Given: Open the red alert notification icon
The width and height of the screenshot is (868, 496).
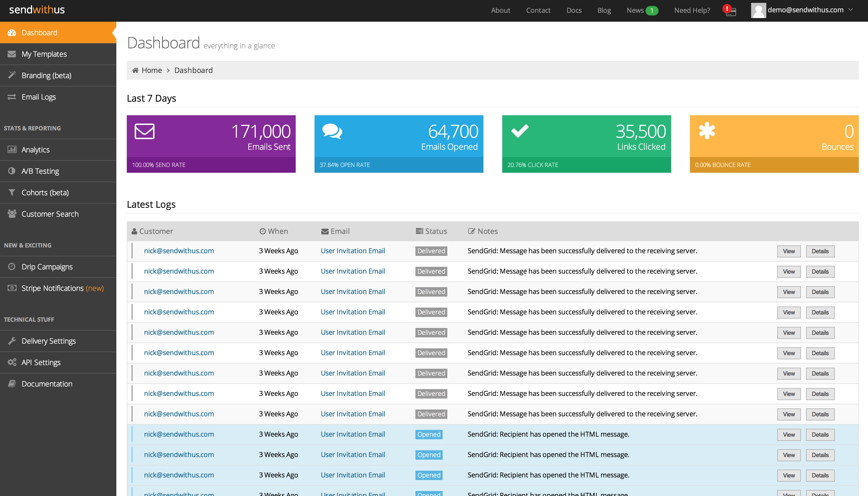Looking at the screenshot, I should [729, 10].
